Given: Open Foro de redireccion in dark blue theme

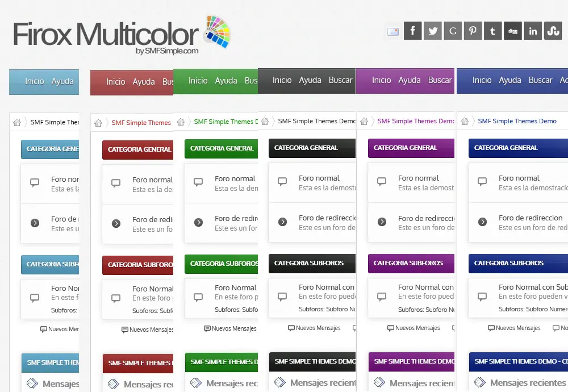Looking at the screenshot, I should point(531,218).
